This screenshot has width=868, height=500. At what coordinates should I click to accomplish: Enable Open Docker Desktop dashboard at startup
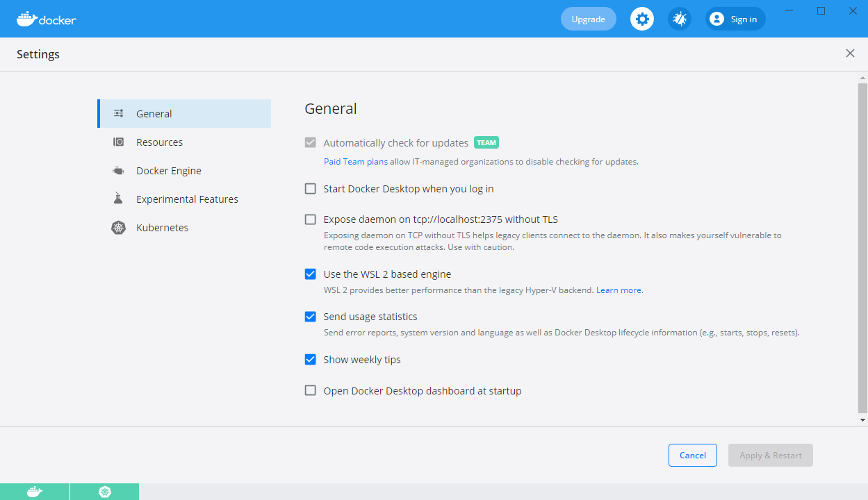(x=310, y=390)
